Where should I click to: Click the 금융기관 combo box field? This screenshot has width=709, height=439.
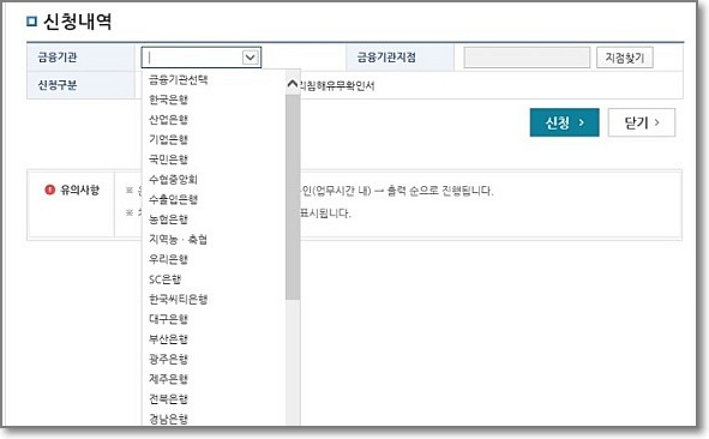pyautogui.click(x=201, y=57)
